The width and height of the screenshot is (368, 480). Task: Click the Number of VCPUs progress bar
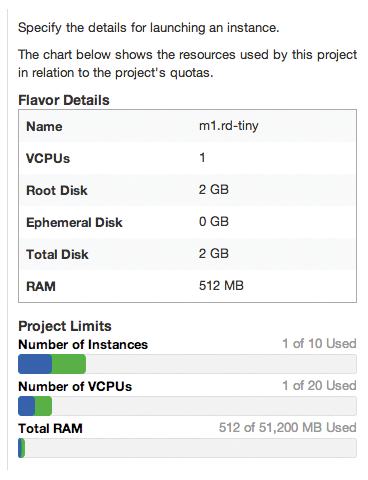pos(187,406)
